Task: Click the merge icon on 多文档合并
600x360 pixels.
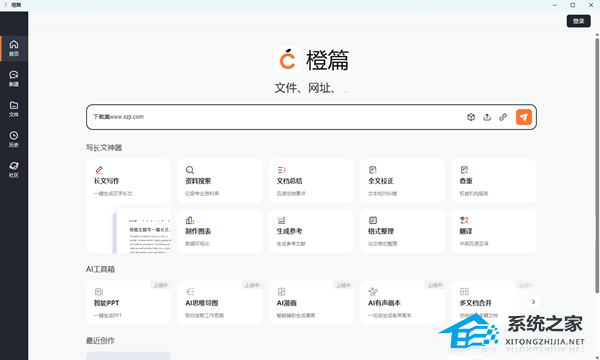Action: [464, 292]
